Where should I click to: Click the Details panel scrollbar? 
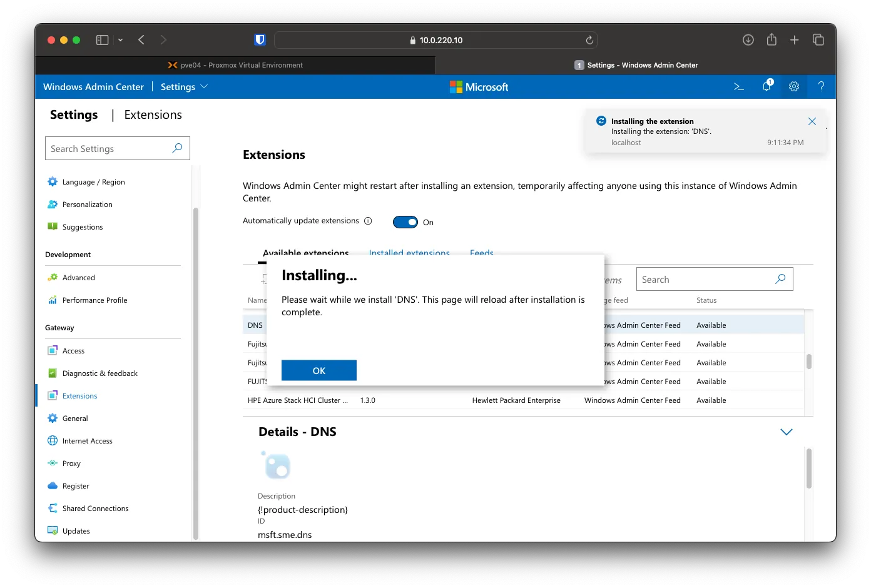click(808, 469)
